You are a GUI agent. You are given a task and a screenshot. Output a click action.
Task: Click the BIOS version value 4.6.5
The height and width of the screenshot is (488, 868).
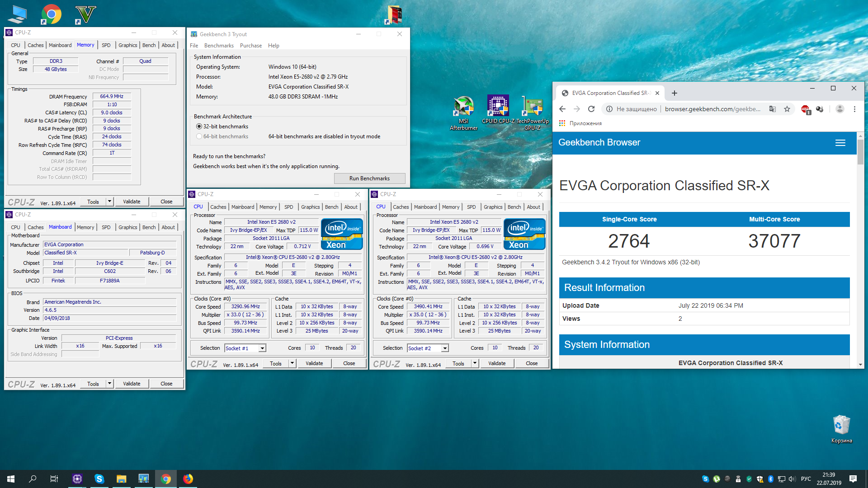point(110,310)
